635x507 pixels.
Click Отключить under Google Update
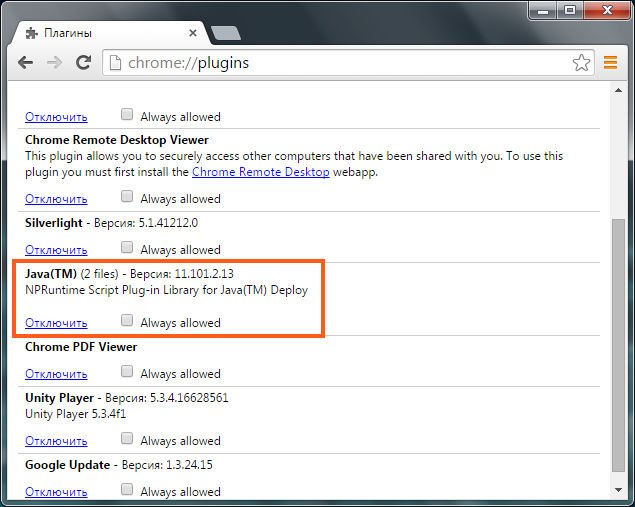(x=56, y=492)
